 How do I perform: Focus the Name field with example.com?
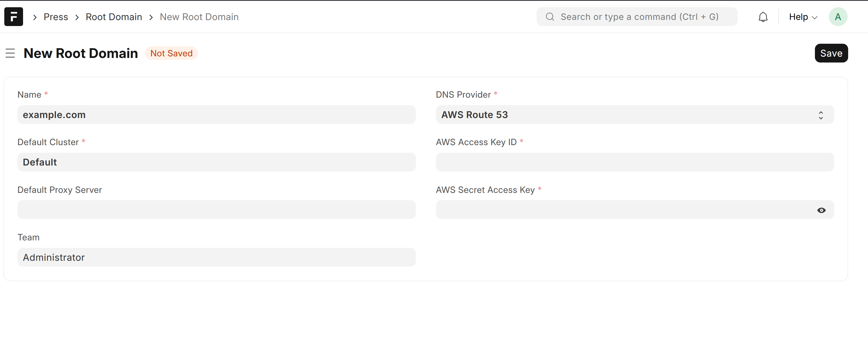point(216,115)
